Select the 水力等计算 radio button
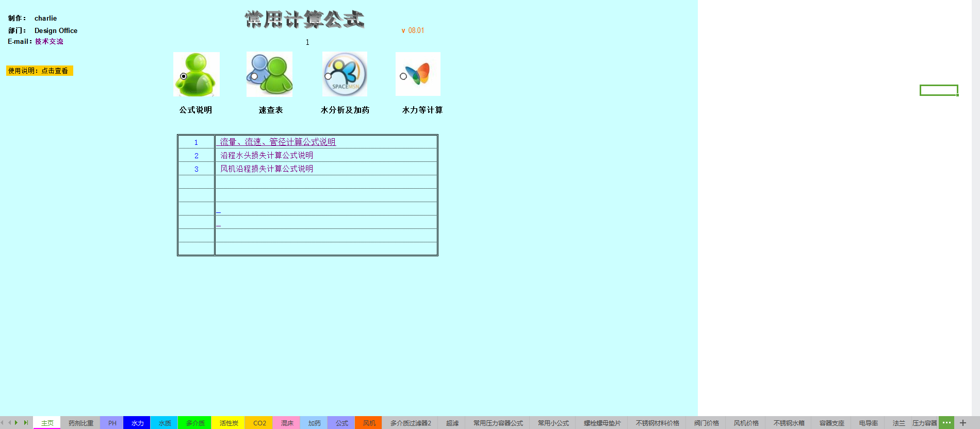 (x=403, y=76)
